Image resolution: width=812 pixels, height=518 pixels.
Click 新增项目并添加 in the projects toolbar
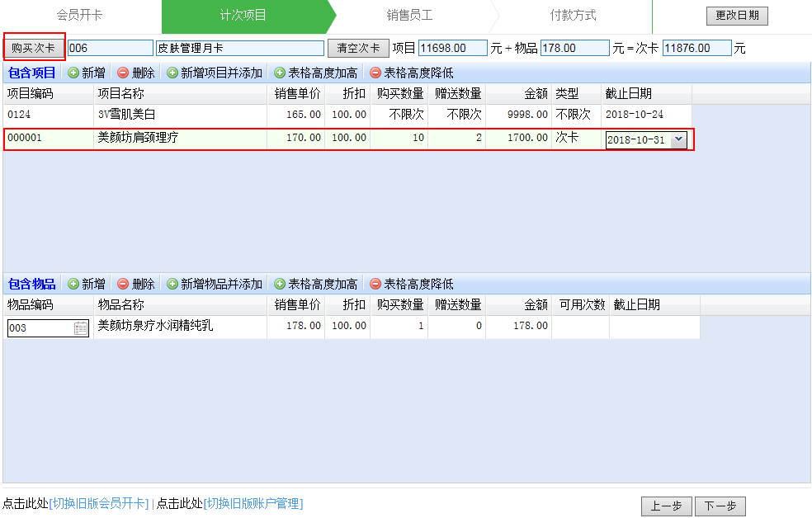(172, 73)
